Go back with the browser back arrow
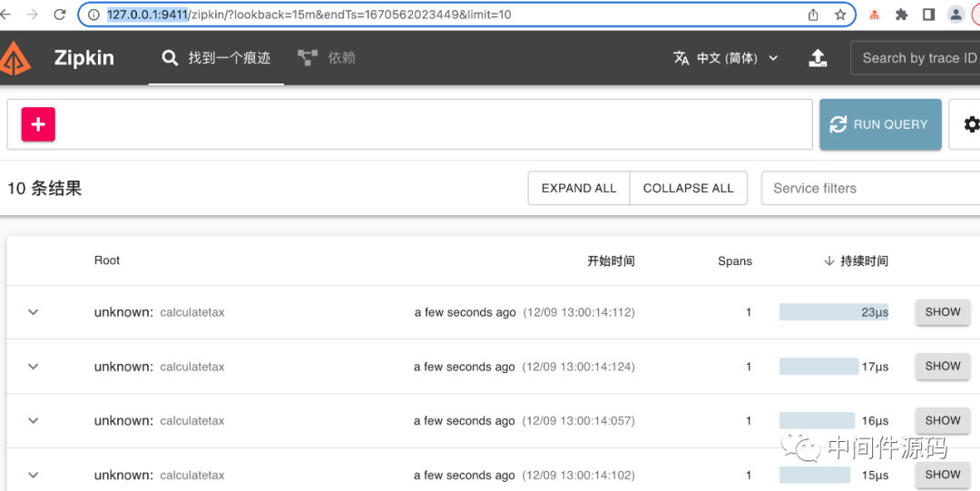Screen dimensions: 980x491 5,15
